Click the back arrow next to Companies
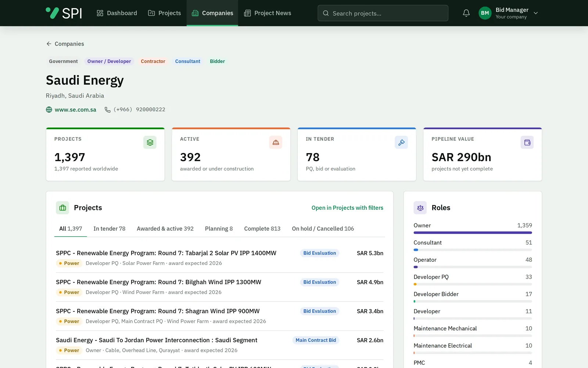The height and width of the screenshot is (368, 588). 49,44
